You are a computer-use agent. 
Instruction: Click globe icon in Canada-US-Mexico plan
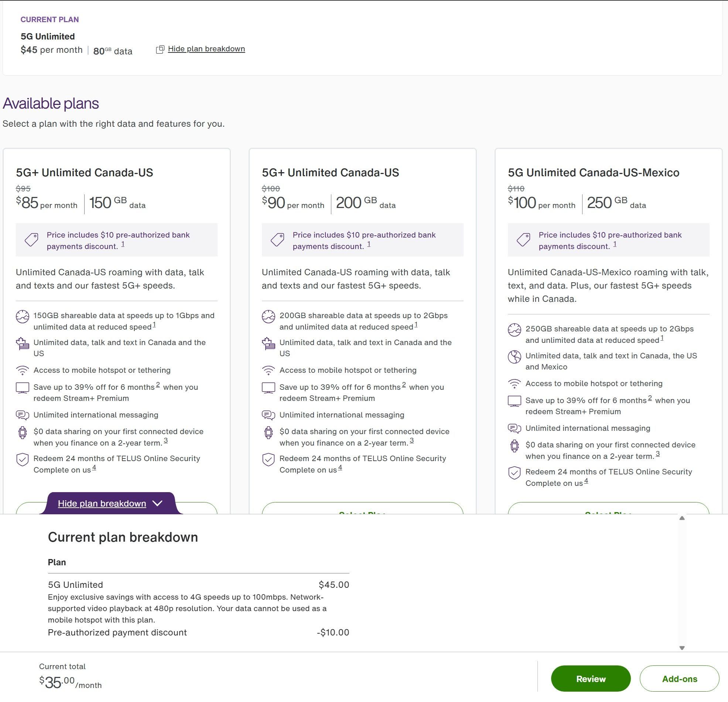click(x=514, y=357)
